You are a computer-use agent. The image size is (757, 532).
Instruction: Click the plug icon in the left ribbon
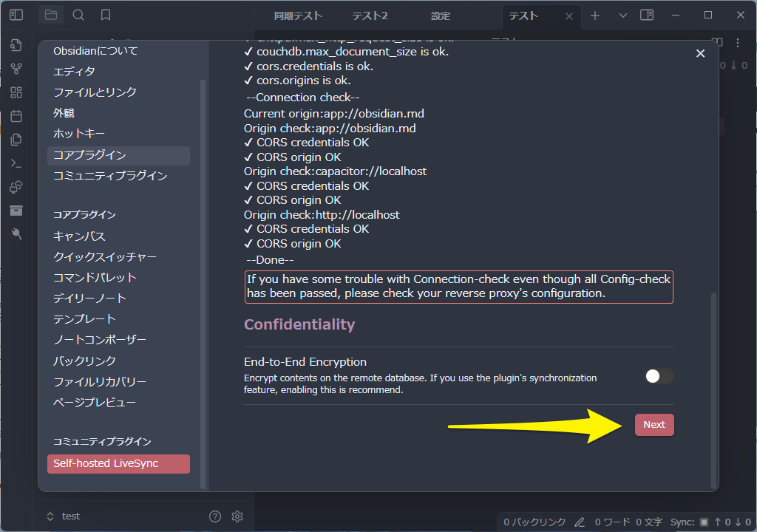16,234
